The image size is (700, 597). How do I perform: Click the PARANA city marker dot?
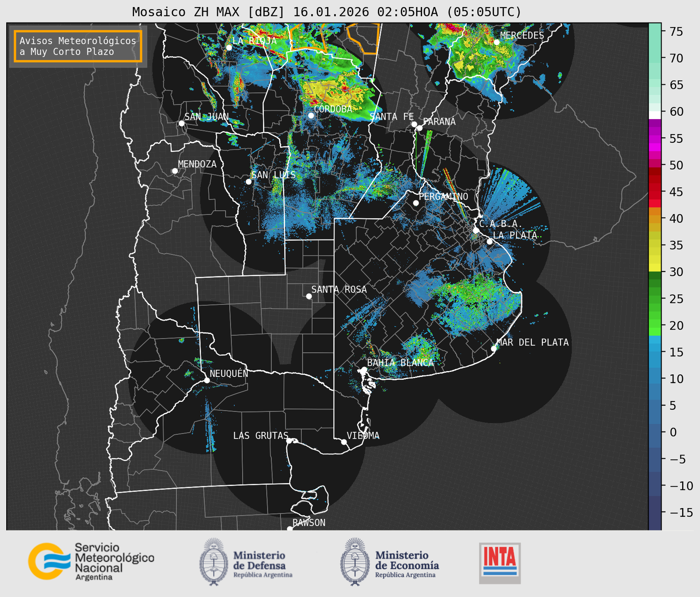420,128
